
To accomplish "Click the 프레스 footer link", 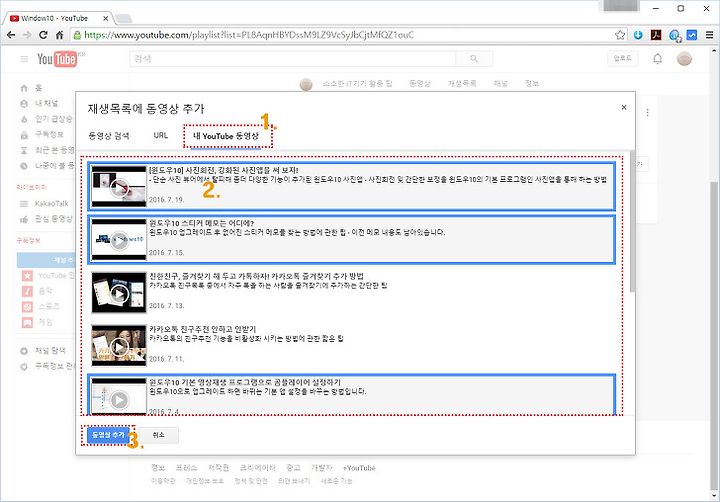I will pyautogui.click(x=186, y=468).
